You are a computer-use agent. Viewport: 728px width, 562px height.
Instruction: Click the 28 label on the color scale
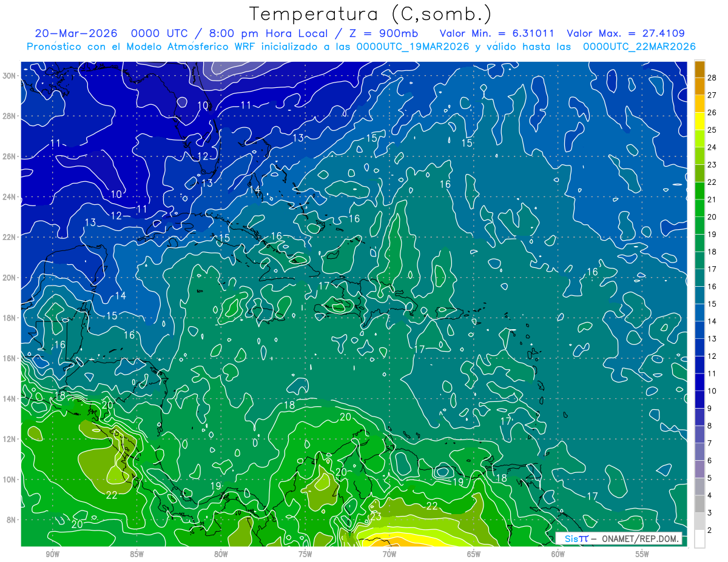pos(712,77)
